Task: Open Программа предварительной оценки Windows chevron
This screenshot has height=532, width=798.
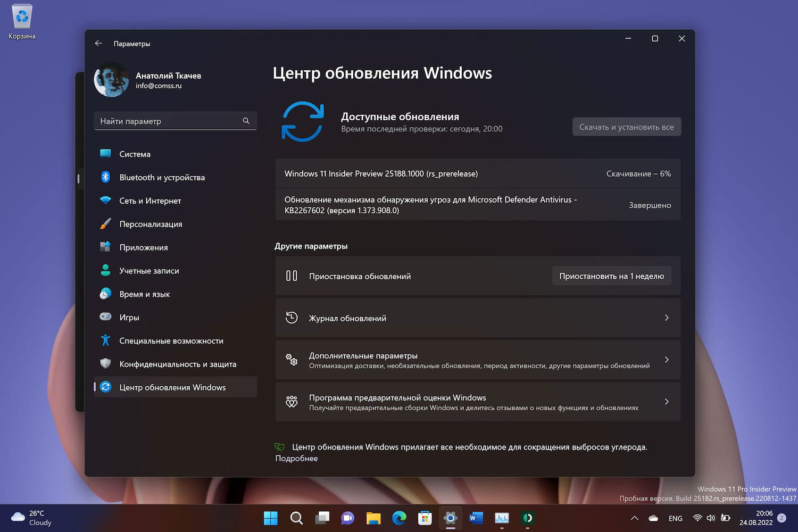Action: (x=667, y=402)
